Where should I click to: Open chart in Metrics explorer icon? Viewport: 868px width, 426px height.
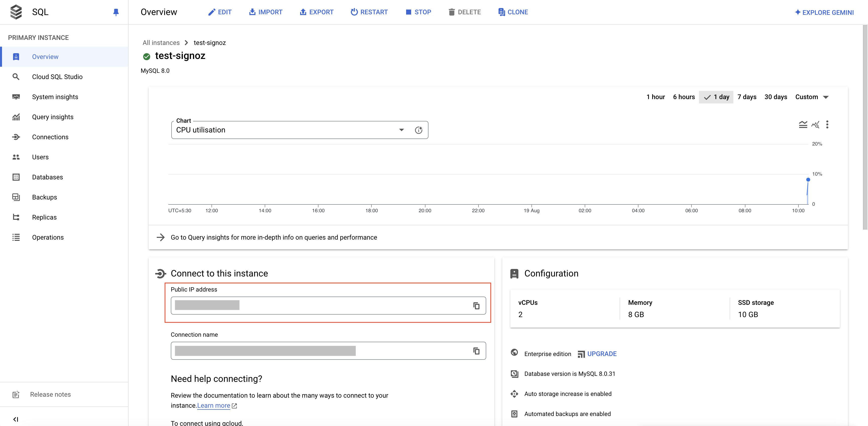tap(815, 124)
